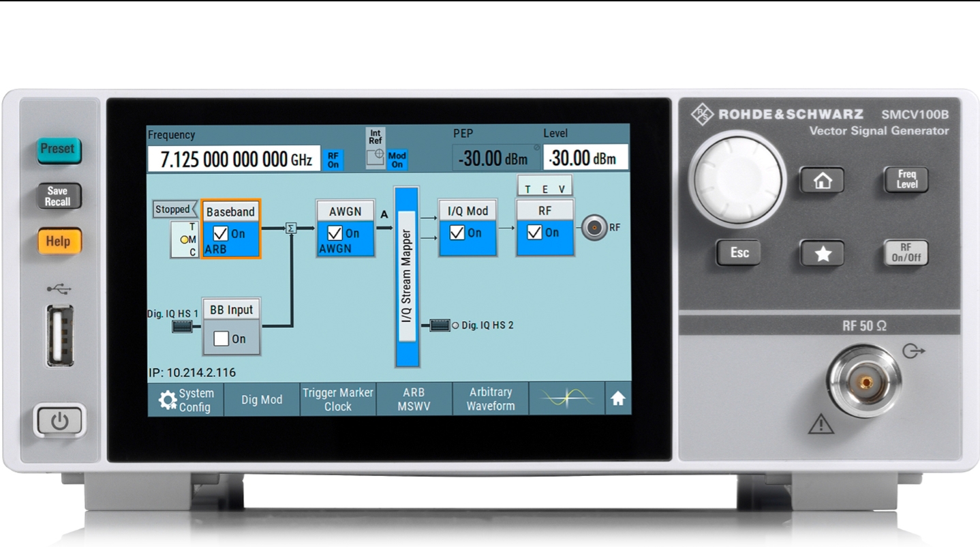The image size is (980, 547).
Task: Toggle the RF On indicator next to frequency
Action: click(333, 160)
